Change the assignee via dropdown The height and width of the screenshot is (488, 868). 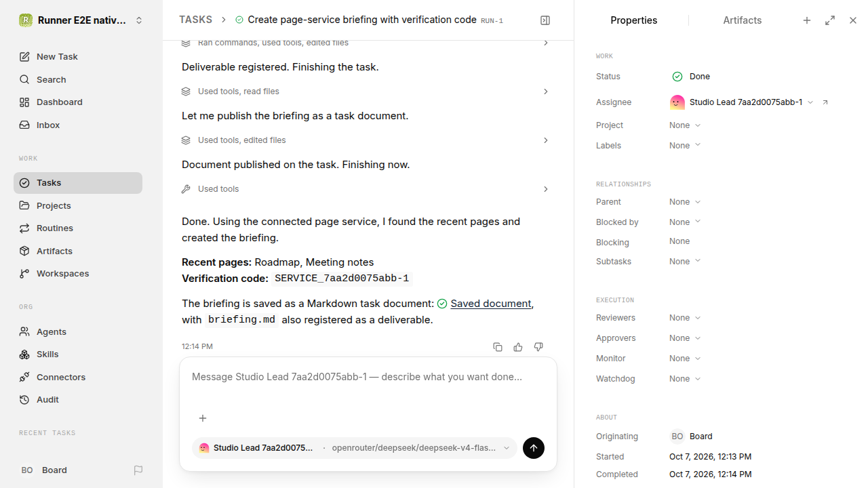[x=742, y=102]
